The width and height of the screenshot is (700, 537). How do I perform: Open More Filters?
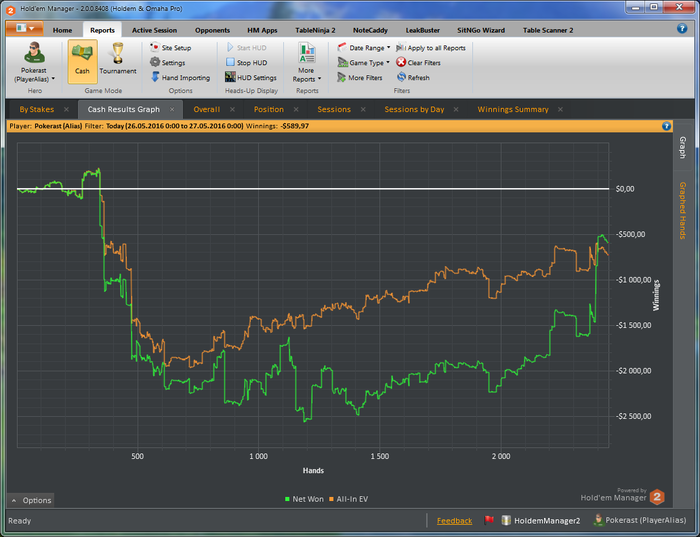pos(360,77)
